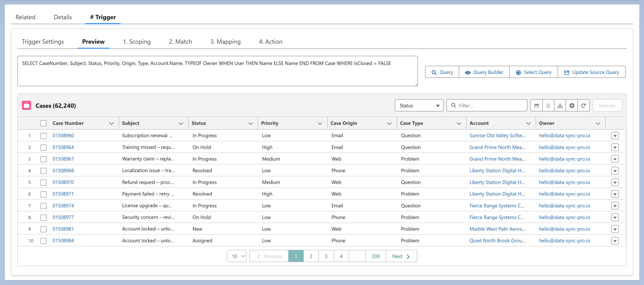Screen dimensions: 644x285
Task: Open Priority column menu chevron
Action: coord(320,123)
